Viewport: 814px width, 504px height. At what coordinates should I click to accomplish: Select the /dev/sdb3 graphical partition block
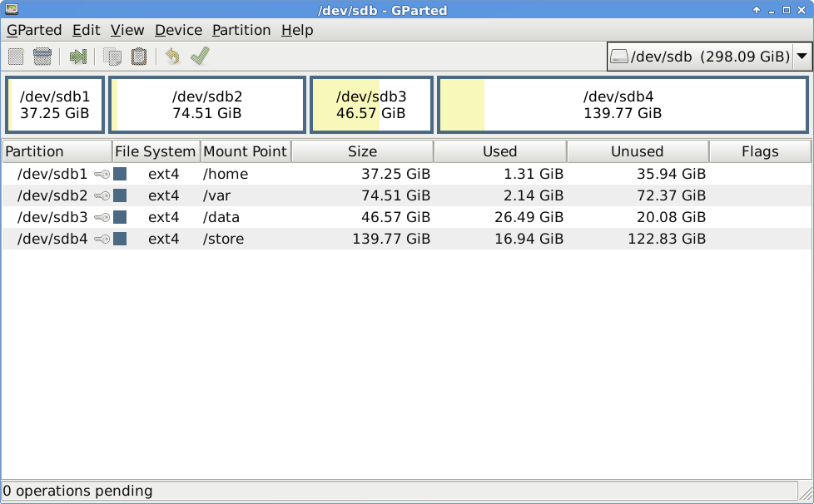(371, 105)
